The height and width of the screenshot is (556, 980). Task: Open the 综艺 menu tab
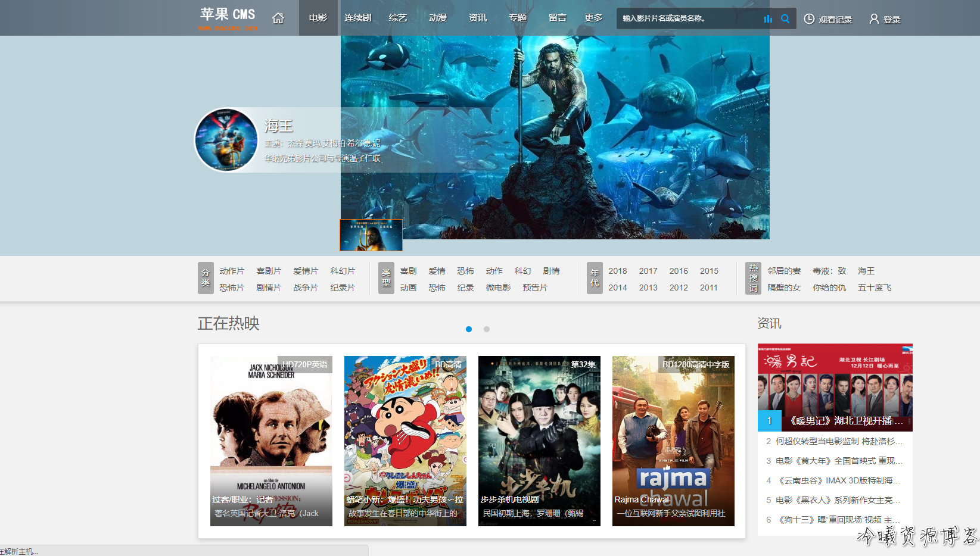(398, 18)
